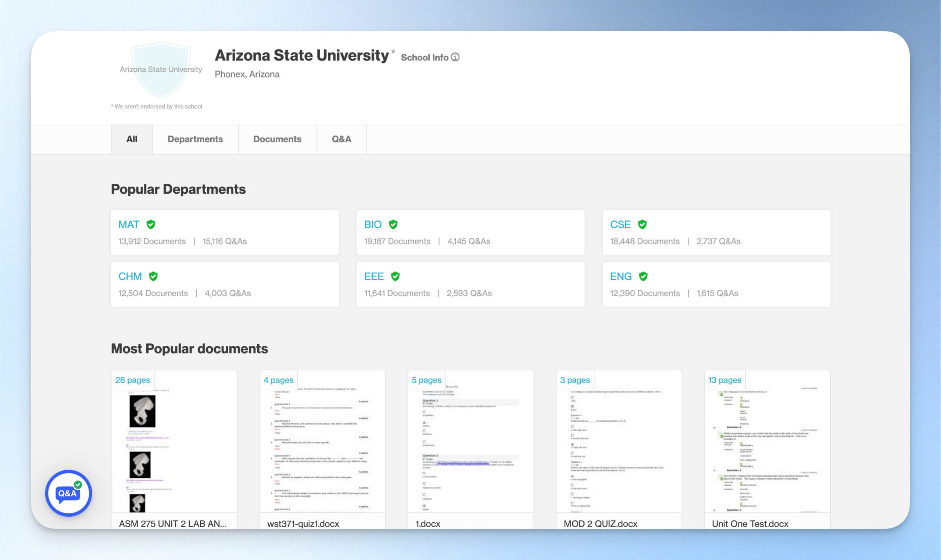
Task: Open the CSE department link
Action: [x=620, y=225]
